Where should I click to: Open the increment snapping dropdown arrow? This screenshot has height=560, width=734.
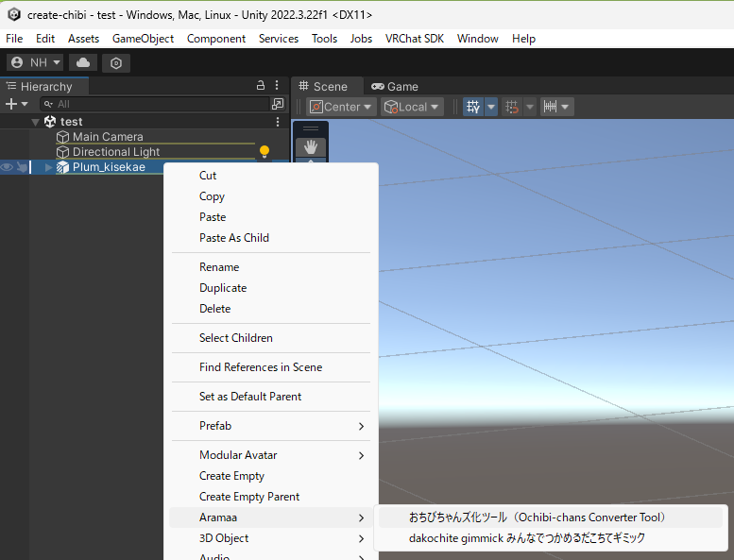click(x=565, y=107)
